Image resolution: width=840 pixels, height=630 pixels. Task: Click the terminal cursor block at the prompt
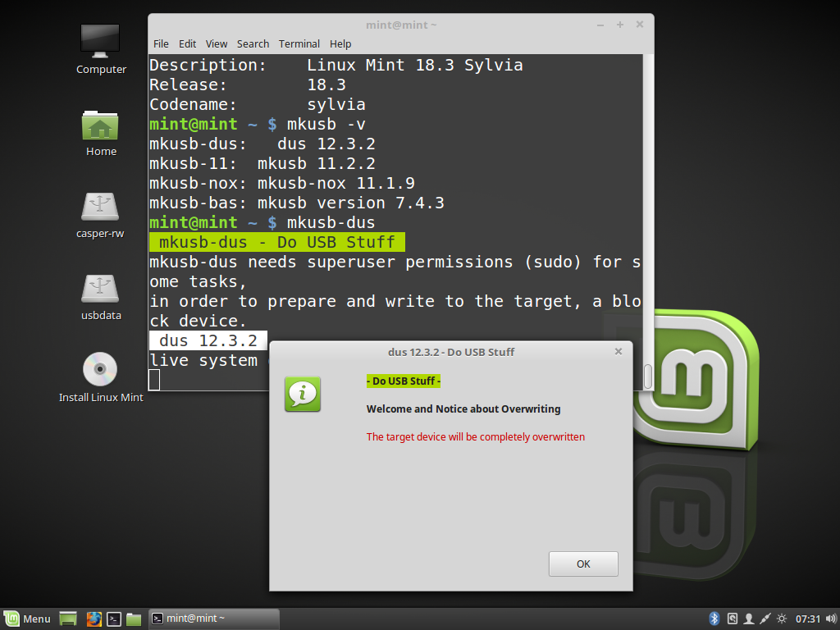[154, 380]
